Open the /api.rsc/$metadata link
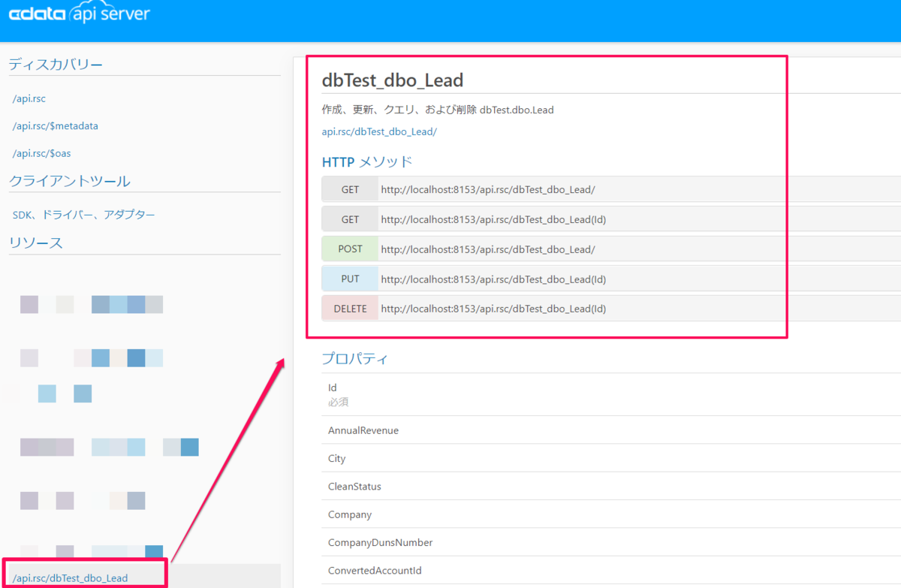 coord(56,126)
